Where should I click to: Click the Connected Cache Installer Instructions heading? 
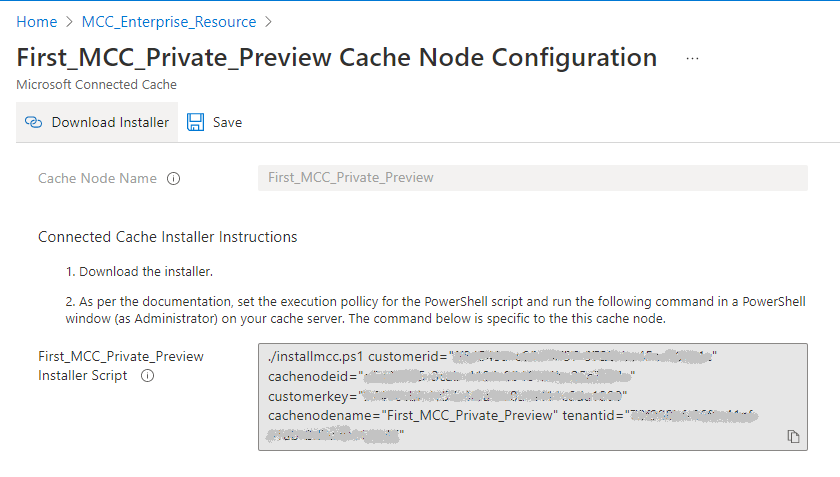click(x=167, y=237)
